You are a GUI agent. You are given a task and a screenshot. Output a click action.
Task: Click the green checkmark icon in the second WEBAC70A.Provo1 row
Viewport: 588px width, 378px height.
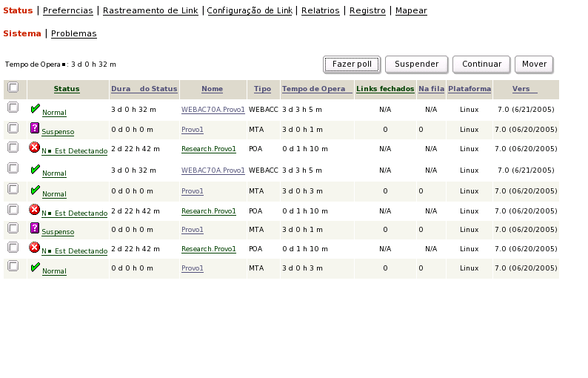click(x=35, y=169)
